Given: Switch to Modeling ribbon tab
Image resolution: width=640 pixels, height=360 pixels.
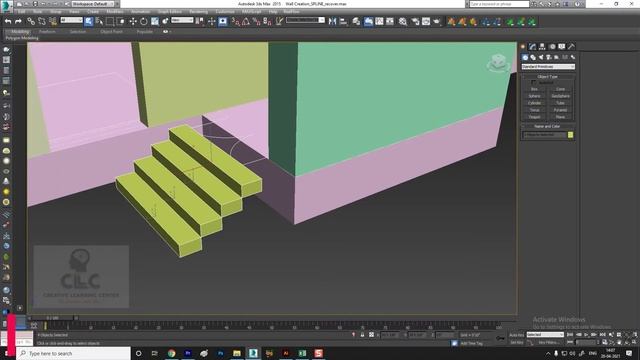Looking at the screenshot, I should pos(20,31).
